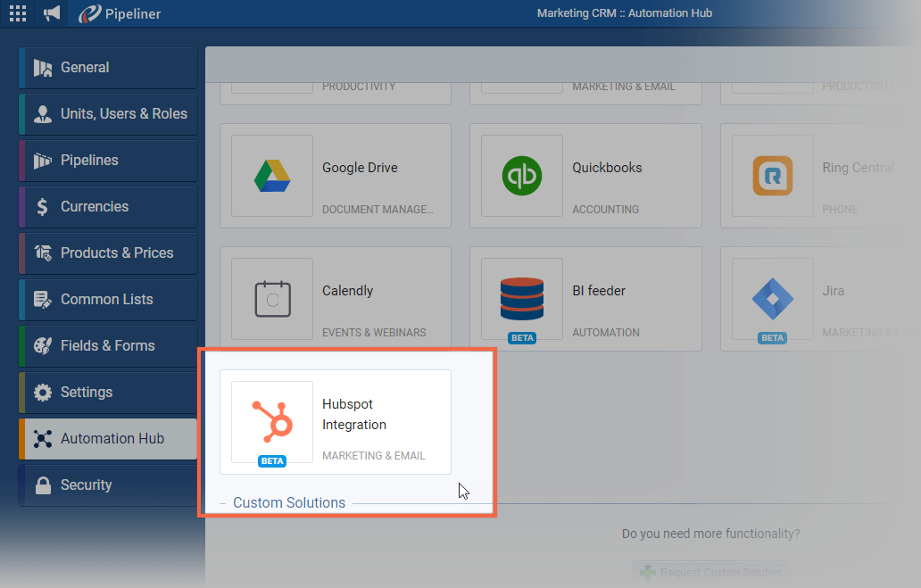Open General admin section
Image resolution: width=921 pixels, height=588 pixels.
pyautogui.click(x=108, y=68)
